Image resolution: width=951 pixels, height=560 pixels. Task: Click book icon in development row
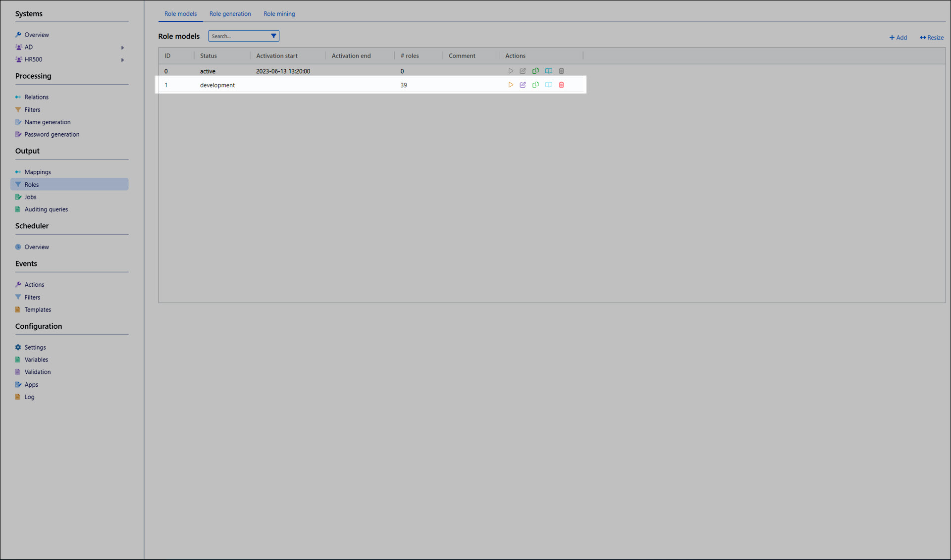pos(548,85)
